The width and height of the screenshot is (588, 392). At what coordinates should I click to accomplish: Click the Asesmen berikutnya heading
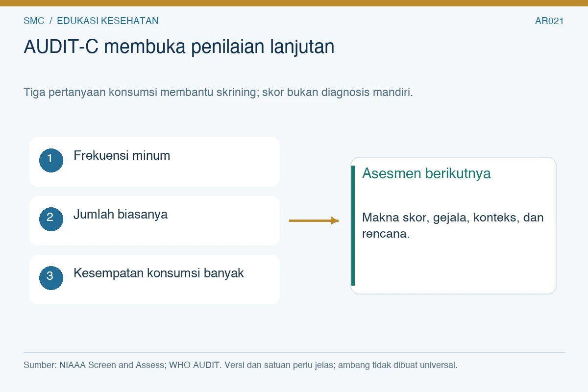pos(426,173)
